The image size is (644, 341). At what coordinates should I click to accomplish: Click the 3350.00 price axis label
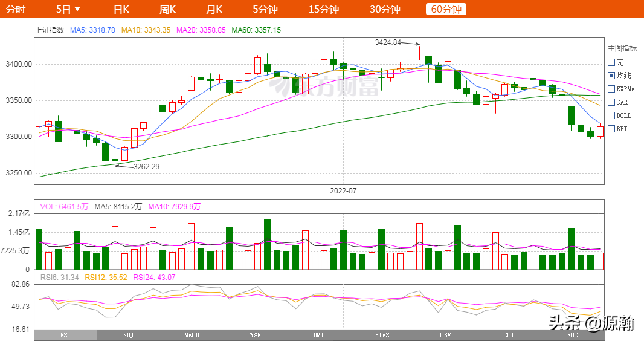[19, 100]
